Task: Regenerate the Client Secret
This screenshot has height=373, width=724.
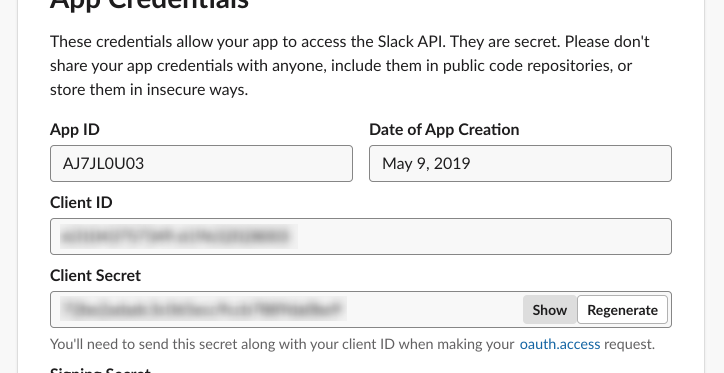Action: click(x=622, y=310)
